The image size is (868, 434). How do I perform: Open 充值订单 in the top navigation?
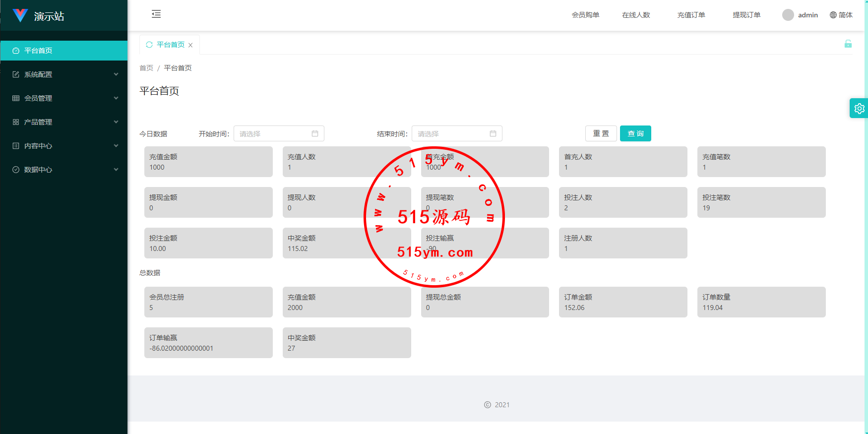pos(691,15)
